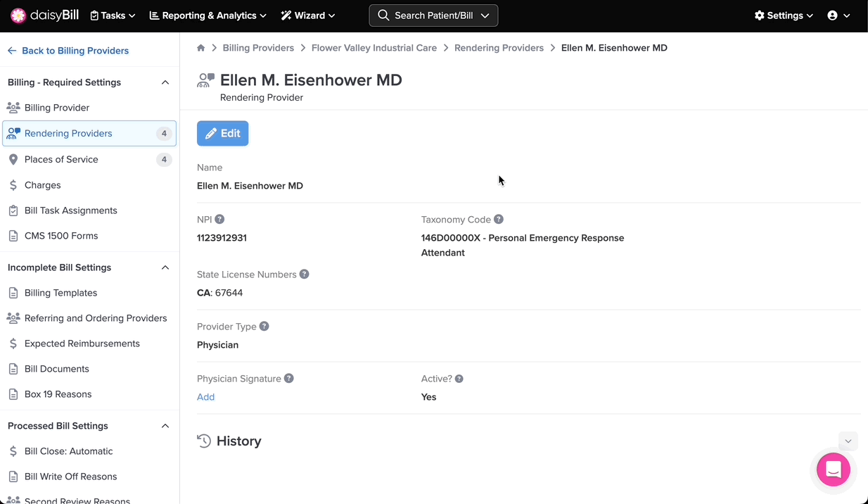Open Places of Service in sidebar

pyautogui.click(x=61, y=160)
